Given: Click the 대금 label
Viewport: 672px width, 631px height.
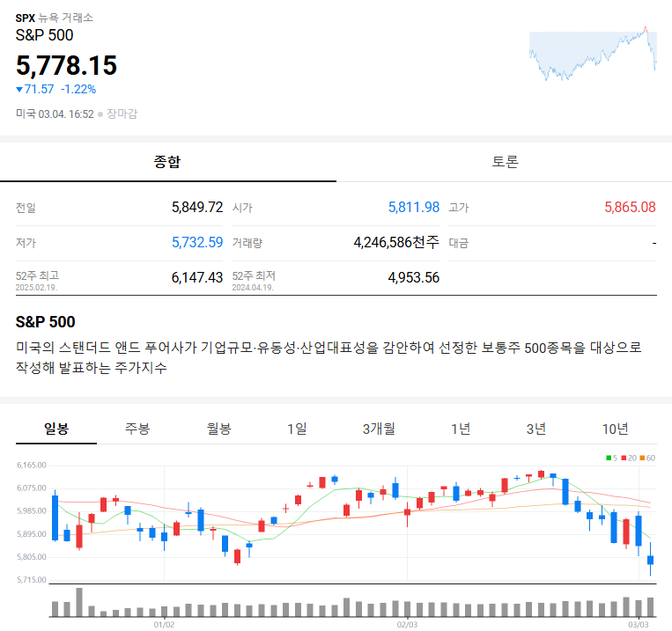Looking at the screenshot, I should click(x=459, y=243).
